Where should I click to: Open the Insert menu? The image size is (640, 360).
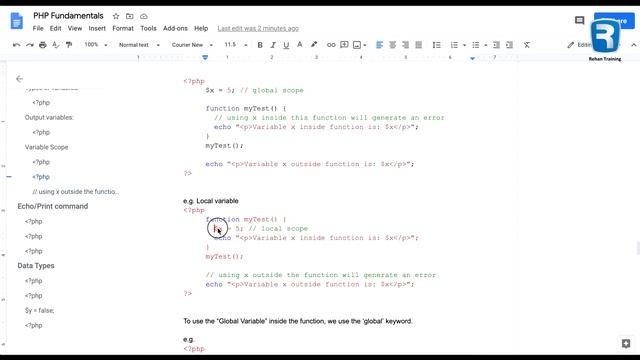(97, 28)
